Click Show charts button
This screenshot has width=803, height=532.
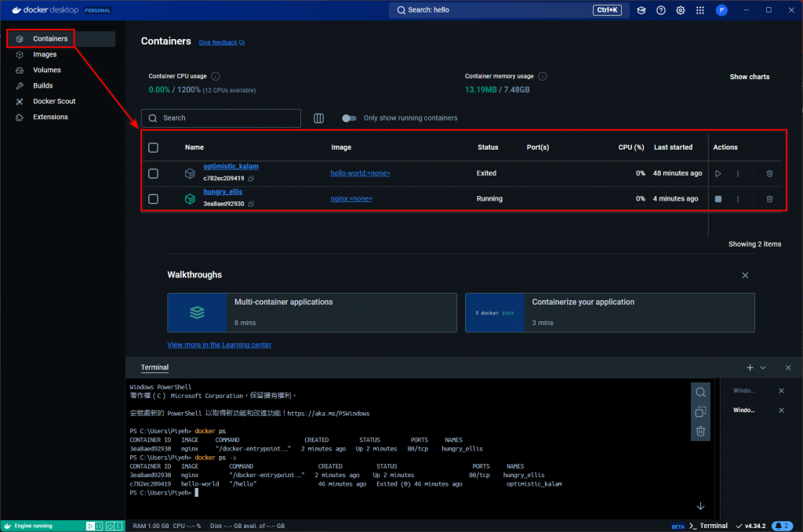pyautogui.click(x=749, y=77)
